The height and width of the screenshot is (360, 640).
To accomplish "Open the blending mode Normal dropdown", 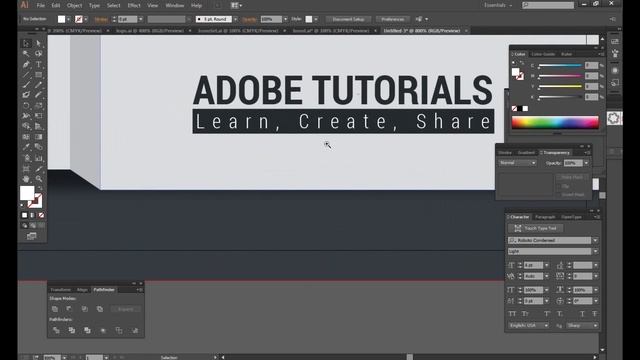I will [x=517, y=163].
